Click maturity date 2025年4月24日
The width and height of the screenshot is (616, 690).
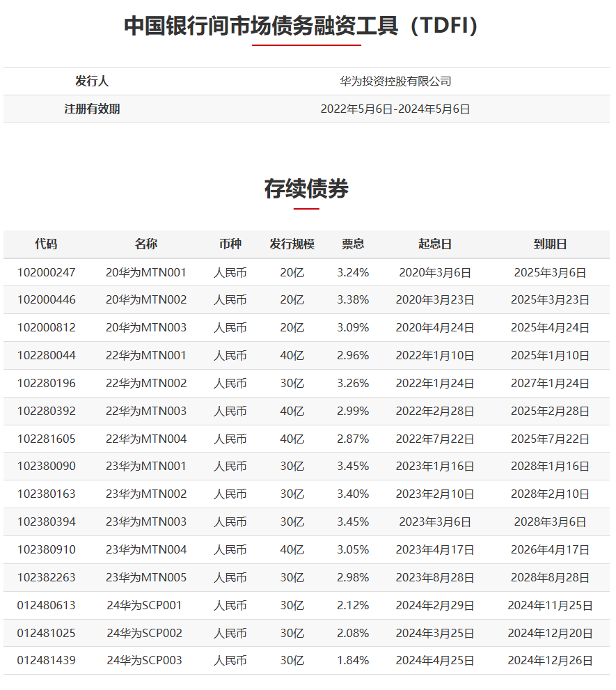pyautogui.click(x=550, y=328)
